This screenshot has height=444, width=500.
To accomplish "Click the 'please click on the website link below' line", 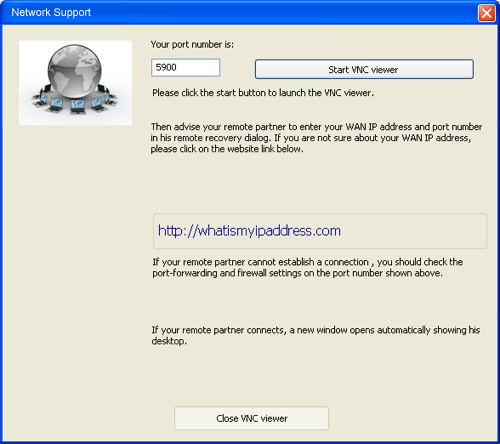I will pos(227,149).
